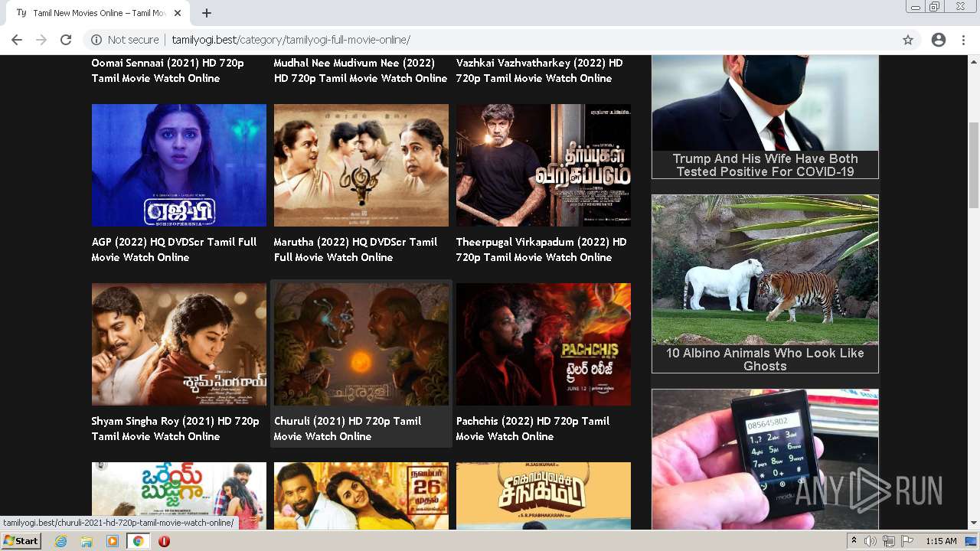Click Trump And His Wife ad caption
The width and height of the screenshot is (980, 551).
765,165
